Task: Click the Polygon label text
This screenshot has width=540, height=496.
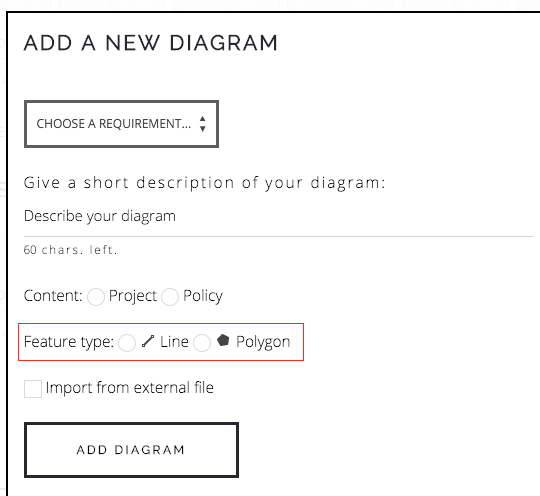Action: (263, 342)
